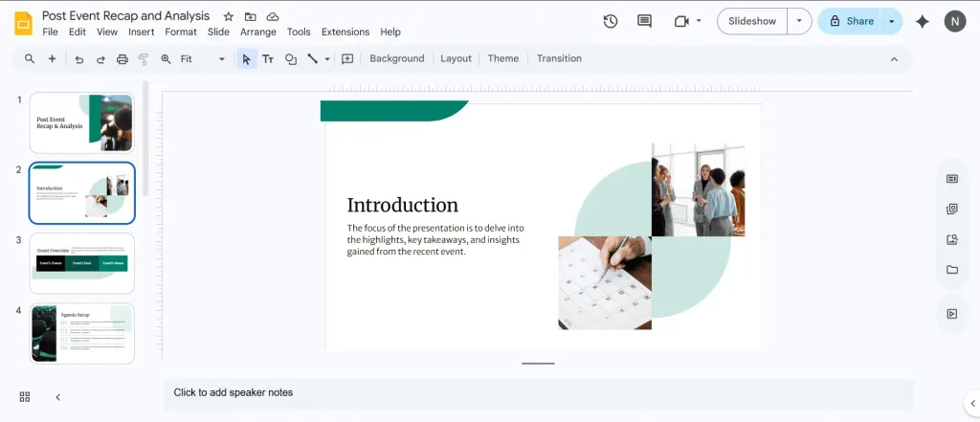Open the View menu
980x422 pixels.
coord(107,32)
